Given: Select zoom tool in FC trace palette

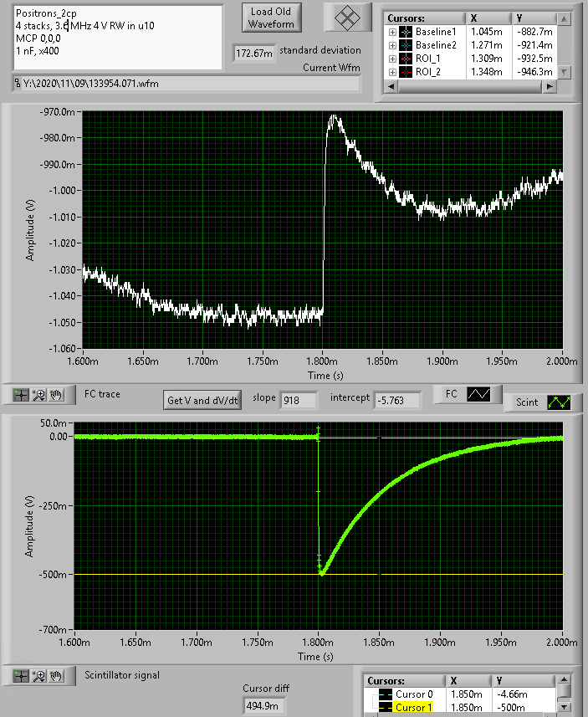Looking at the screenshot, I should pos(39,395).
